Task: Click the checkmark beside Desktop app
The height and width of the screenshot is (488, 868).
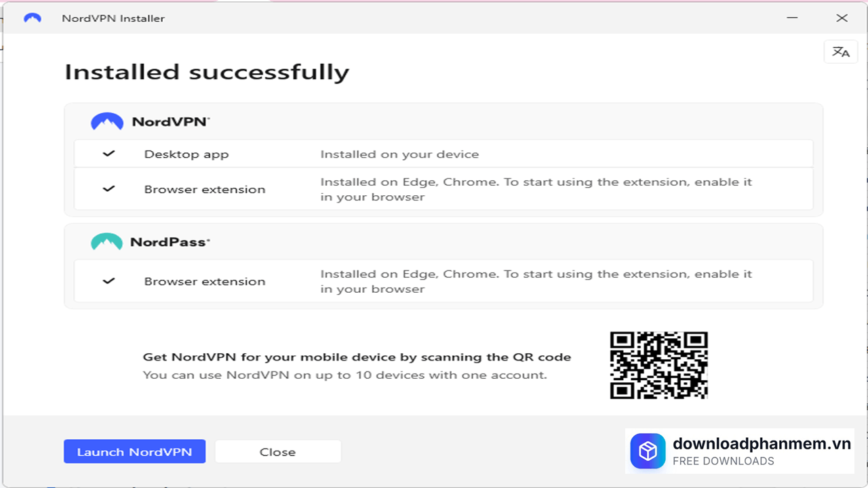Action: click(x=108, y=153)
